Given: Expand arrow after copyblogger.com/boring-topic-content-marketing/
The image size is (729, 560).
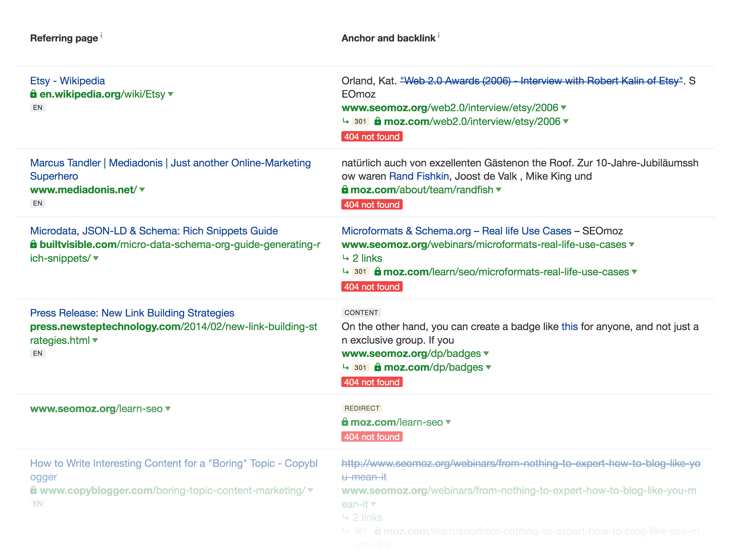Looking at the screenshot, I should point(311,491).
